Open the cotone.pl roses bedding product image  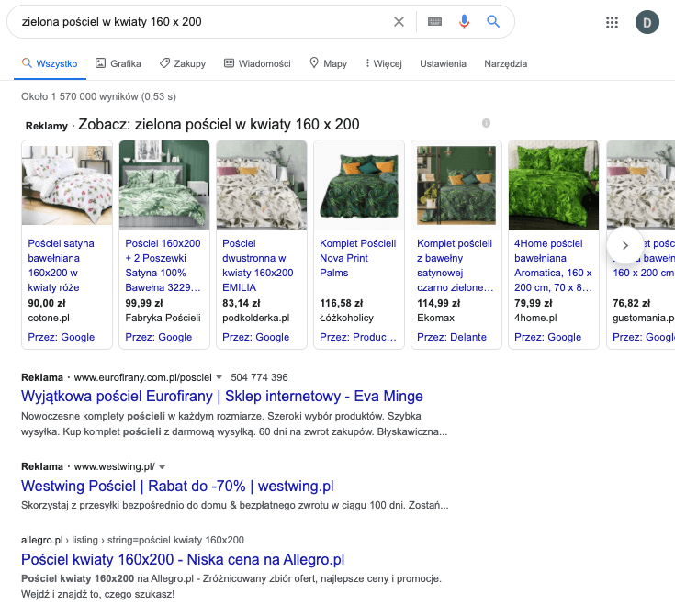tap(67, 185)
